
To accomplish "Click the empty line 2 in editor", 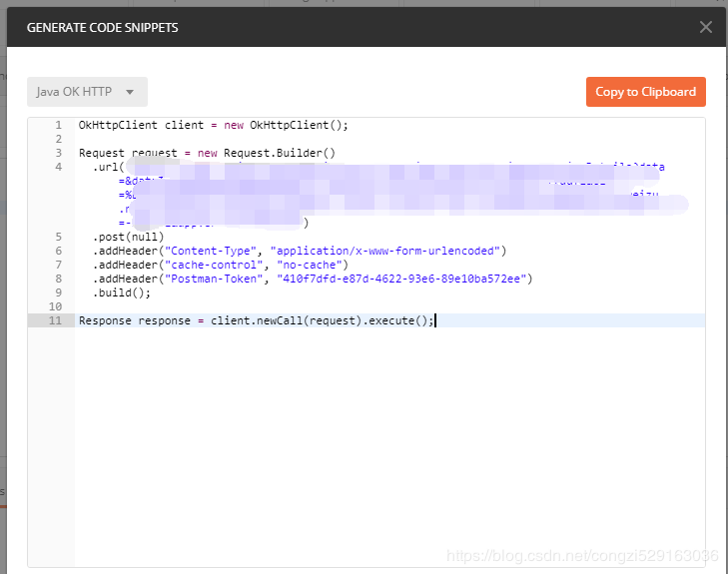I will click(300, 139).
